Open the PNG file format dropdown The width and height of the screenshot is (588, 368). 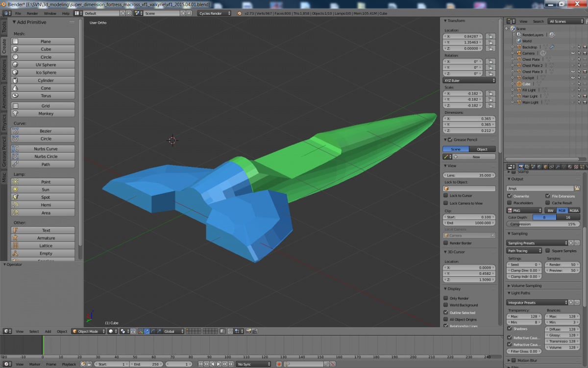[x=524, y=210]
